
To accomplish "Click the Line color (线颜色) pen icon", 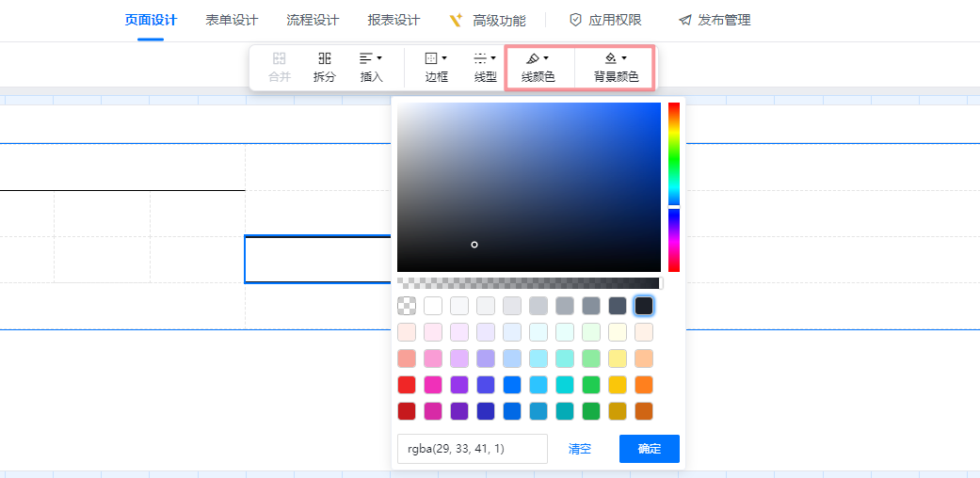I will click(x=533, y=58).
